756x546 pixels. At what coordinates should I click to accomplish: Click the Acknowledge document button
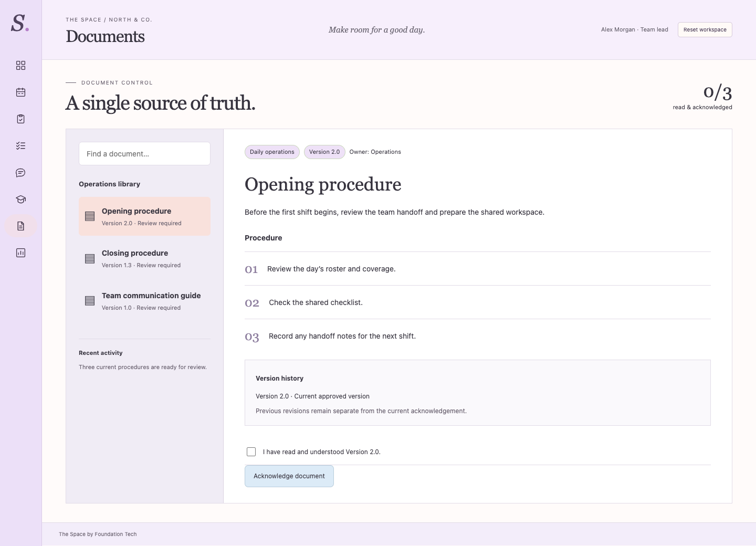289,476
